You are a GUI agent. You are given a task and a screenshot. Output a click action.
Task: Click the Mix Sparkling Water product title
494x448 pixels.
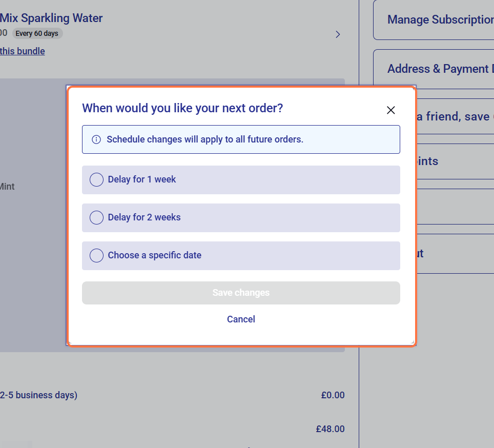51,18
